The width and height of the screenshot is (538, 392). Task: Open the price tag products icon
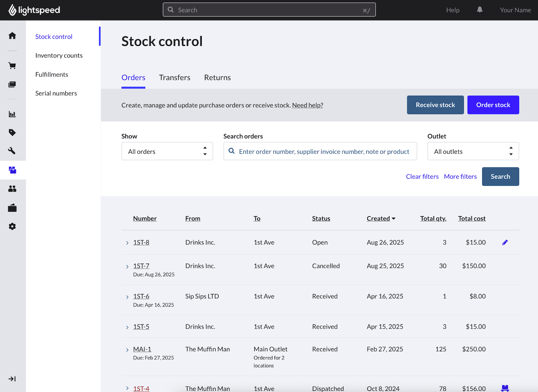point(12,133)
